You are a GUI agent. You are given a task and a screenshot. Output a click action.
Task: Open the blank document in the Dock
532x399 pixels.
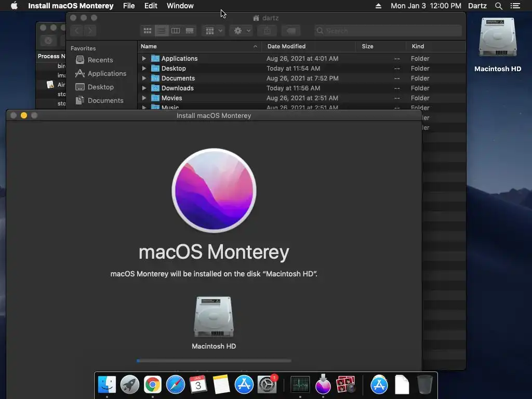402,384
